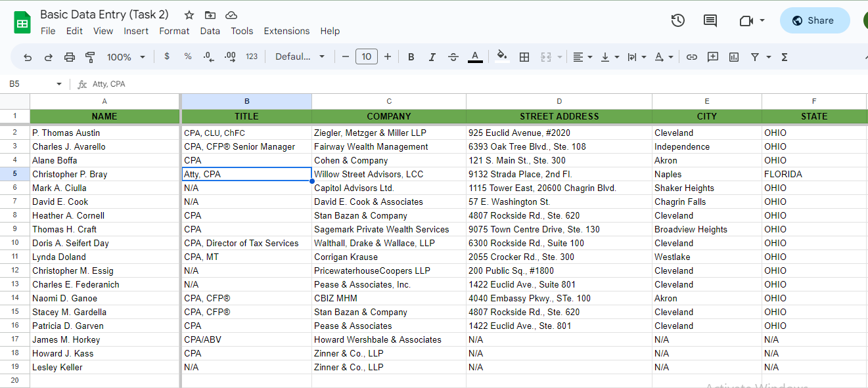The height and width of the screenshot is (388, 868).
Task: Select column D header
Action: [559, 101]
